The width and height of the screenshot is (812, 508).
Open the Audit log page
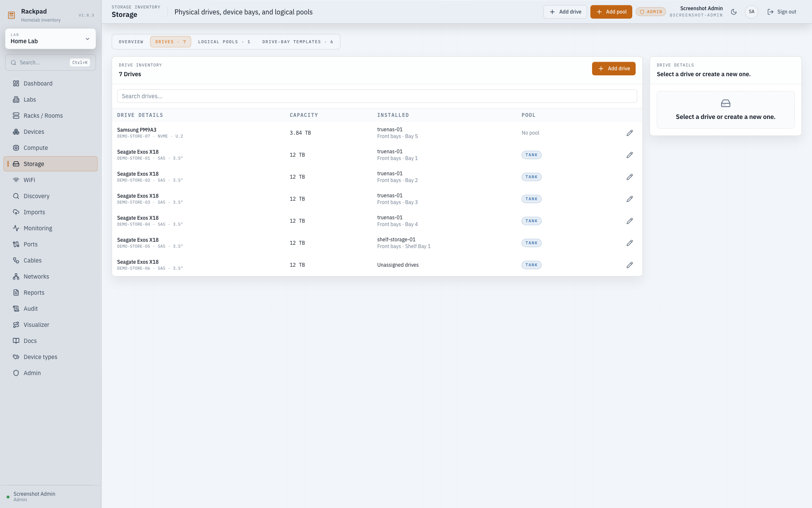coord(50,309)
